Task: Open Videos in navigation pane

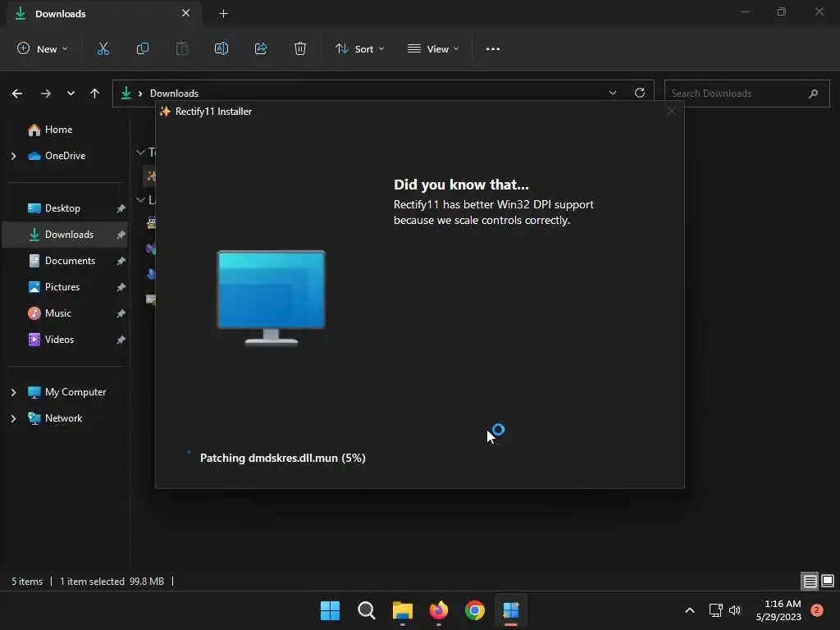Action: [x=64, y=340]
